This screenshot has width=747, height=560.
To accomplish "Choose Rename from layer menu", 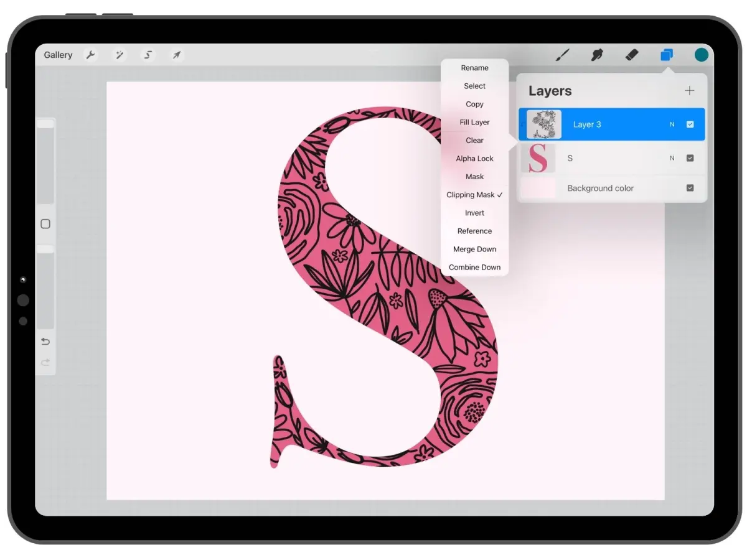I will (474, 68).
